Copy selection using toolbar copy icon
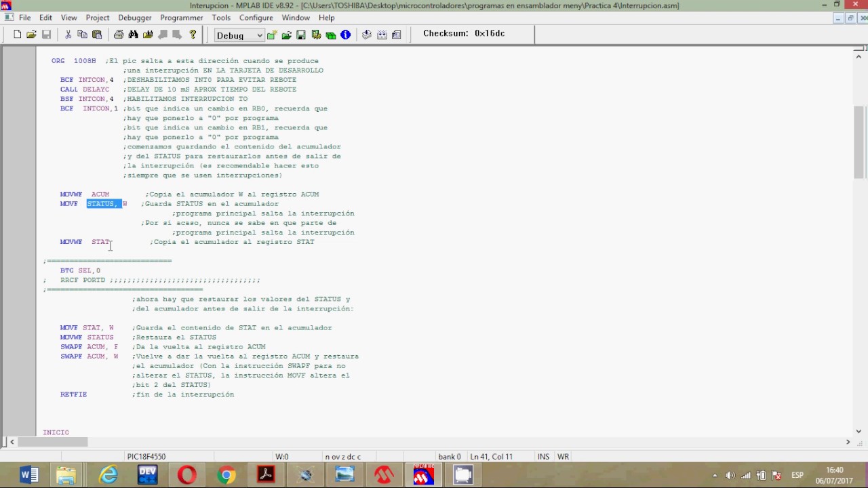This screenshot has height=488, width=868. (x=82, y=35)
